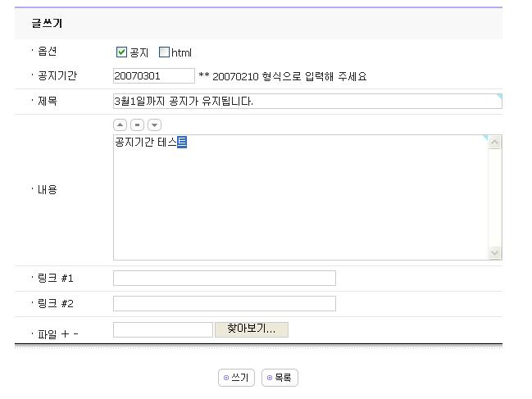The image size is (532, 399).
Task: Focus the 링크 #1 input field
Action: (x=224, y=279)
